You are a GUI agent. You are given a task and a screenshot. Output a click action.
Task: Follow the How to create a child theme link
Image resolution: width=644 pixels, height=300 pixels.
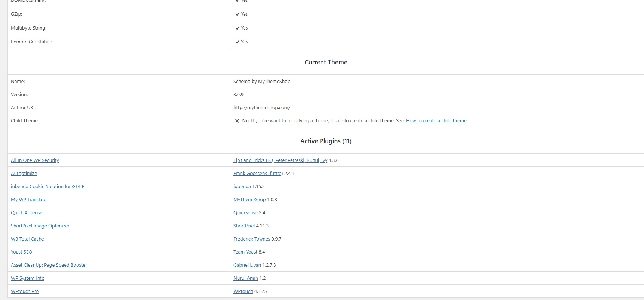tap(436, 121)
